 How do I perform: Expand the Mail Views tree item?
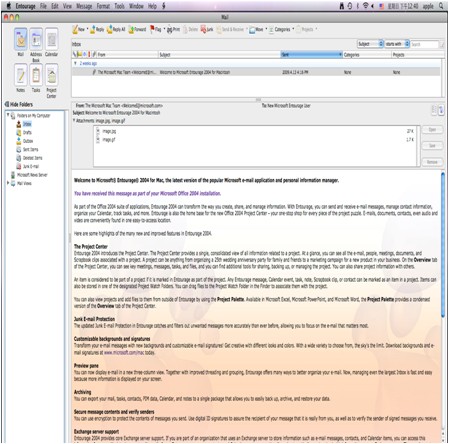click(8, 183)
